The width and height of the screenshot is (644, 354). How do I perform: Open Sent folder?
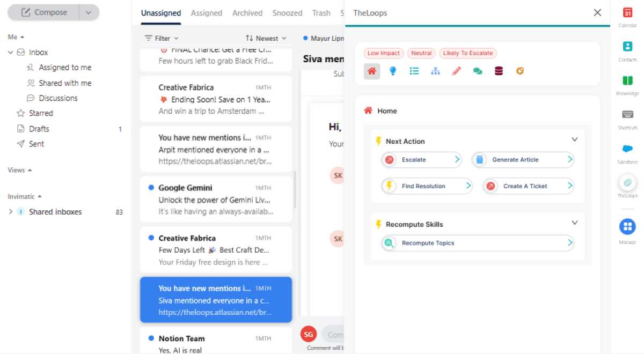click(x=31, y=144)
